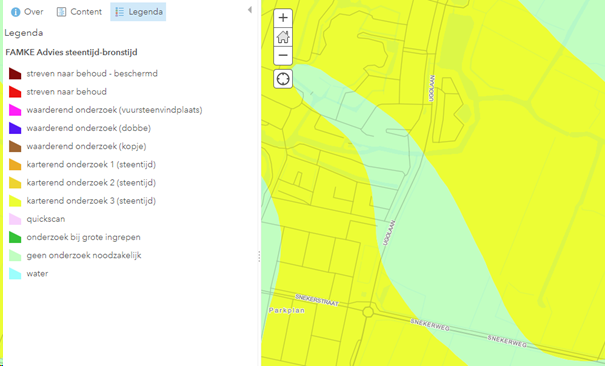Zoom in with the plus button
Image resolution: width=605 pixels, height=366 pixels.
tap(283, 18)
